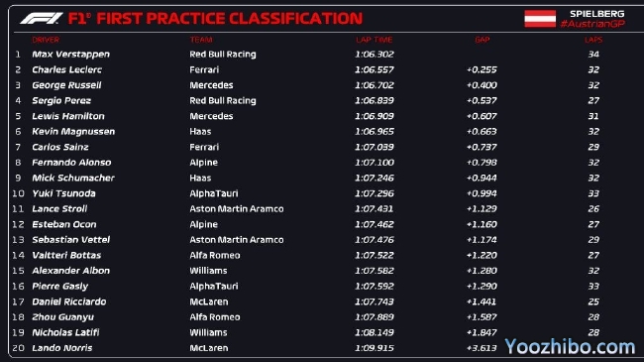Click the SPIELBERG location label
The height and width of the screenshot is (362, 644).
coord(596,14)
